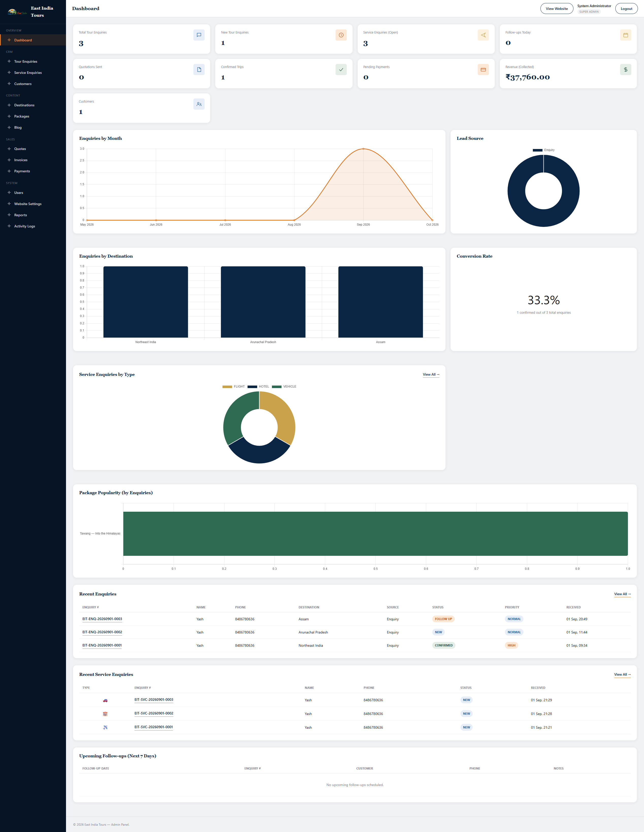Open service enquiry EIT-SVC-20260901-0001
The image size is (644, 832).
[x=154, y=727]
